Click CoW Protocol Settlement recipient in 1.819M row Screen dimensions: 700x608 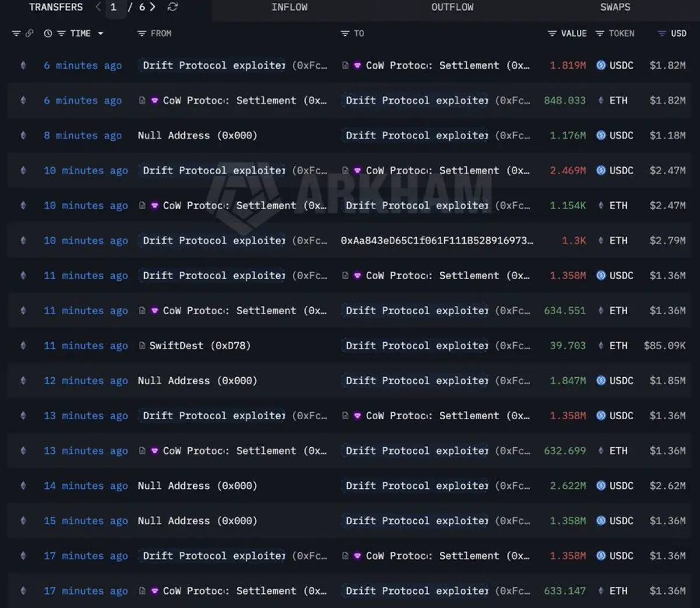[x=447, y=65]
